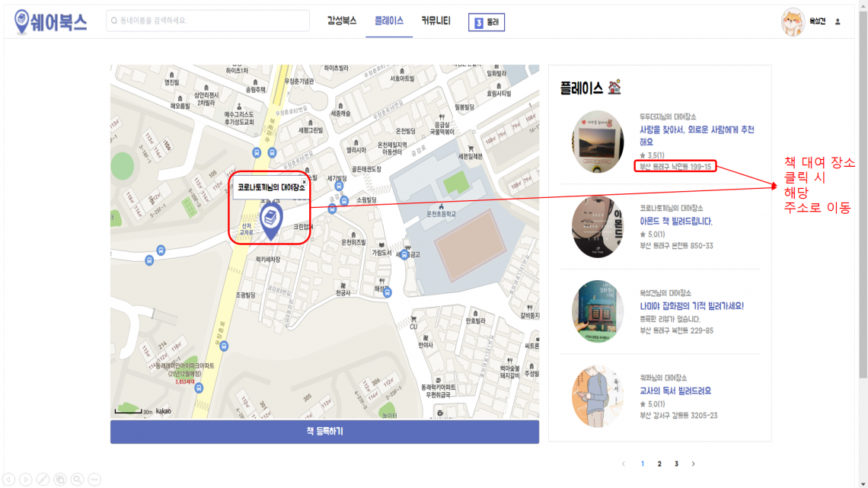Open the 교사의 독서 book cover thumbnail
This screenshot has height=488, width=868.
597,396
